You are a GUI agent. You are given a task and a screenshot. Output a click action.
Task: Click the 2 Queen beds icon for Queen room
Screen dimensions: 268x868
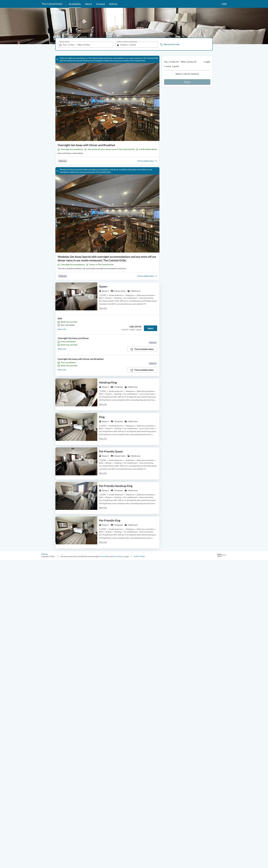[x=112, y=291]
